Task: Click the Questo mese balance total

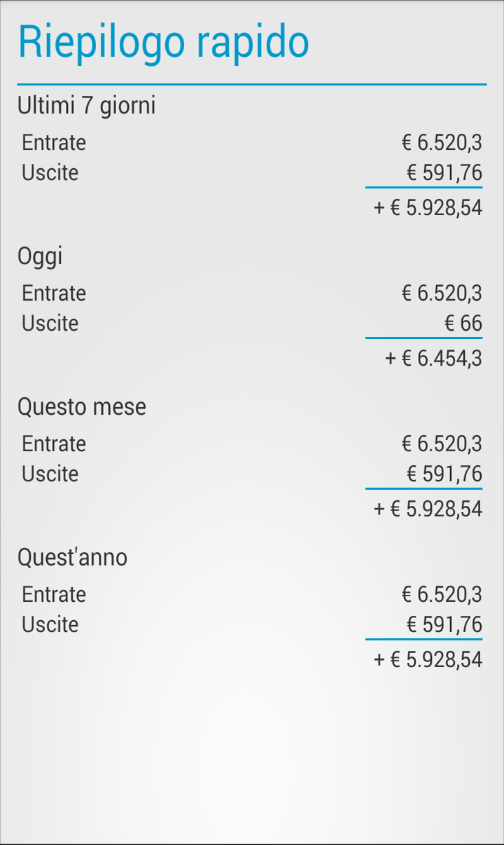Action: click(x=428, y=509)
